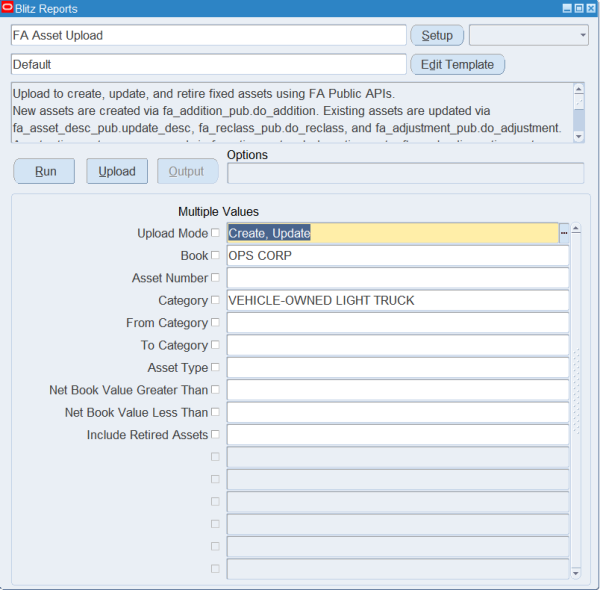Toggle Category multiple values checkbox
Image resolution: width=600 pixels, height=590 pixels.
pos(215,300)
